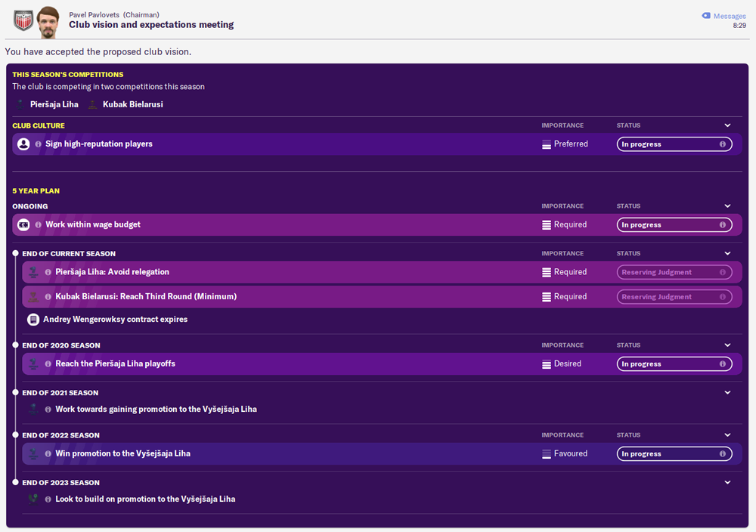Show info for Reach Pieršaja Liha playoffs
The height and width of the screenshot is (532, 756).
48,363
